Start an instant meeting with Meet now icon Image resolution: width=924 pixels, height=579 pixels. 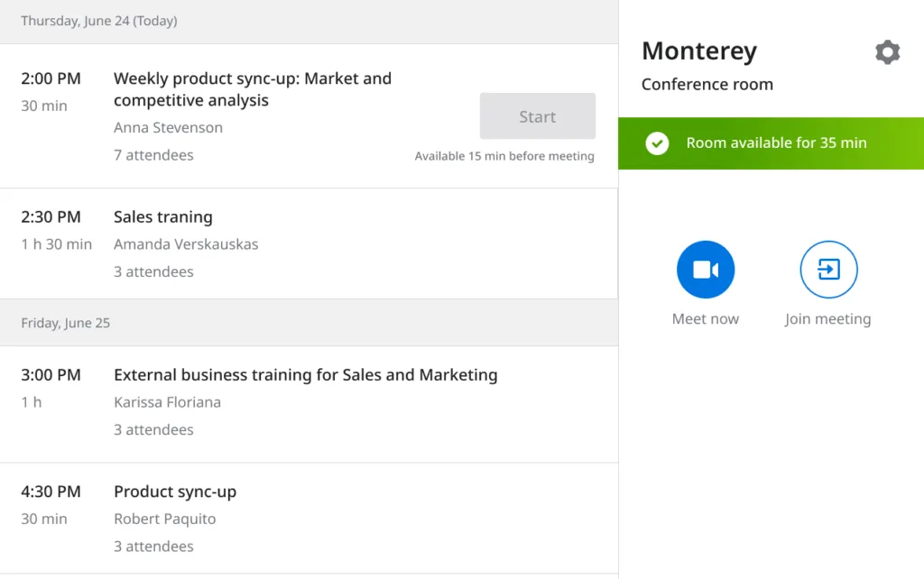(706, 270)
